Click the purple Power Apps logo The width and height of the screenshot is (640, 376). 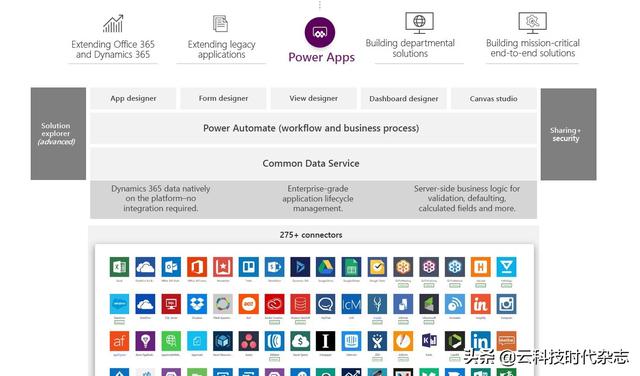click(x=320, y=32)
